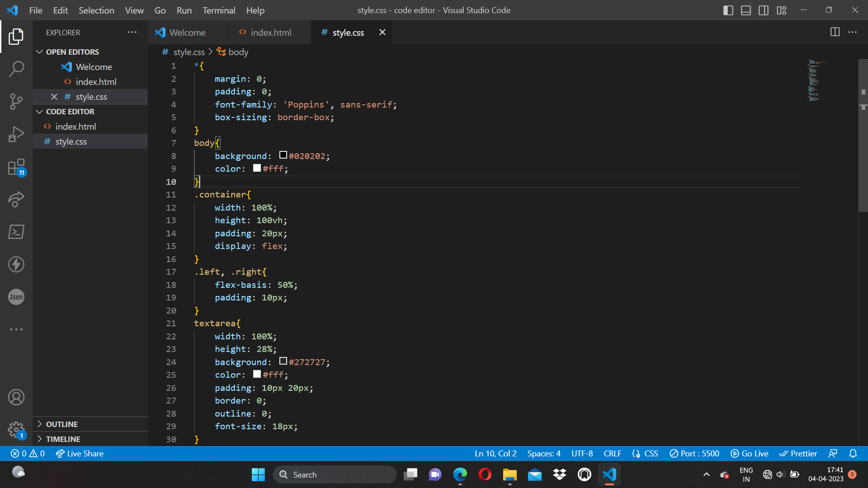This screenshot has height=488, width=868.
Task: Open the Json extension icon
Action: 16,297
